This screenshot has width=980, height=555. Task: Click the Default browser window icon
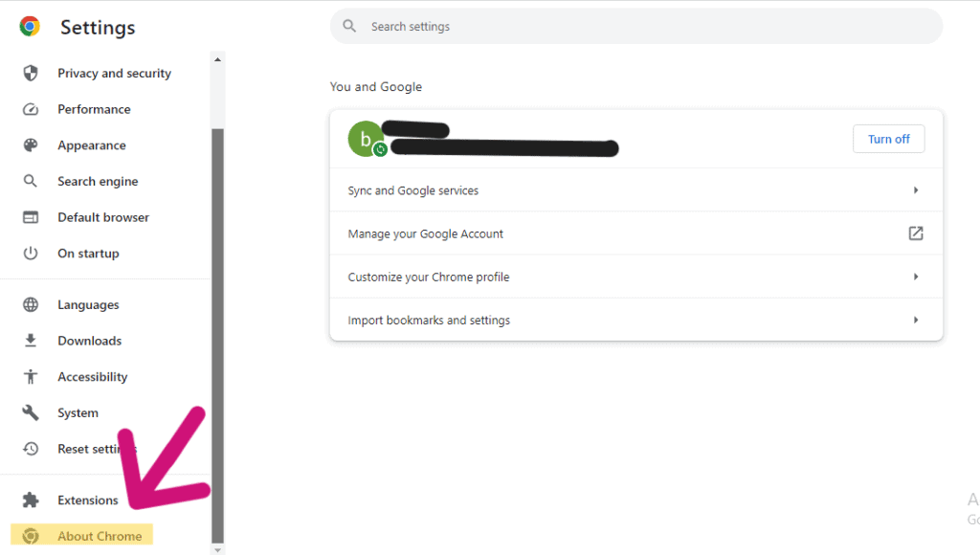point(30,217)
